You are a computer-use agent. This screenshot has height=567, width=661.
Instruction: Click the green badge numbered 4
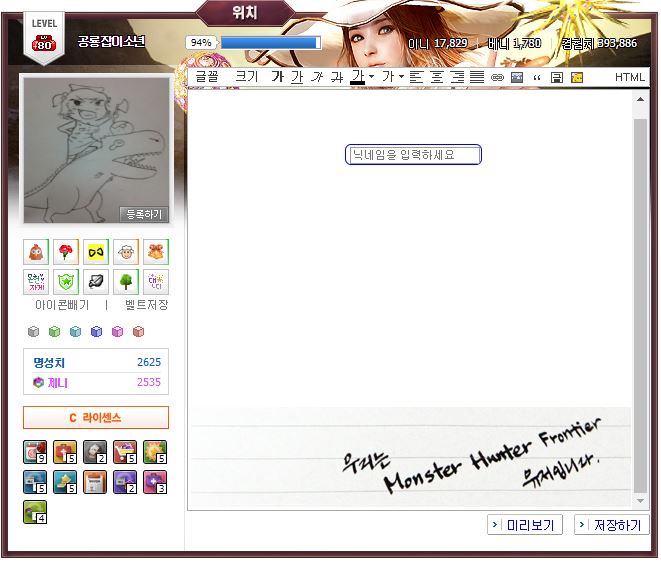(x=35, y=512)
